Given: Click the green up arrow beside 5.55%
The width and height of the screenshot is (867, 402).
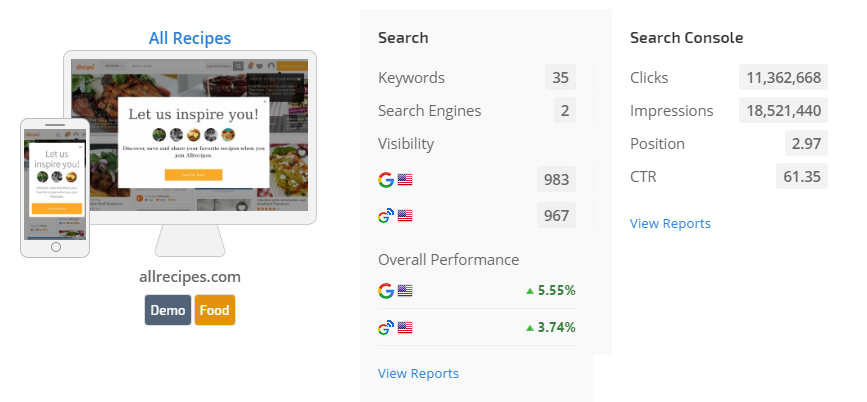Looking at the screenshot, I should (x=530, y=291).
